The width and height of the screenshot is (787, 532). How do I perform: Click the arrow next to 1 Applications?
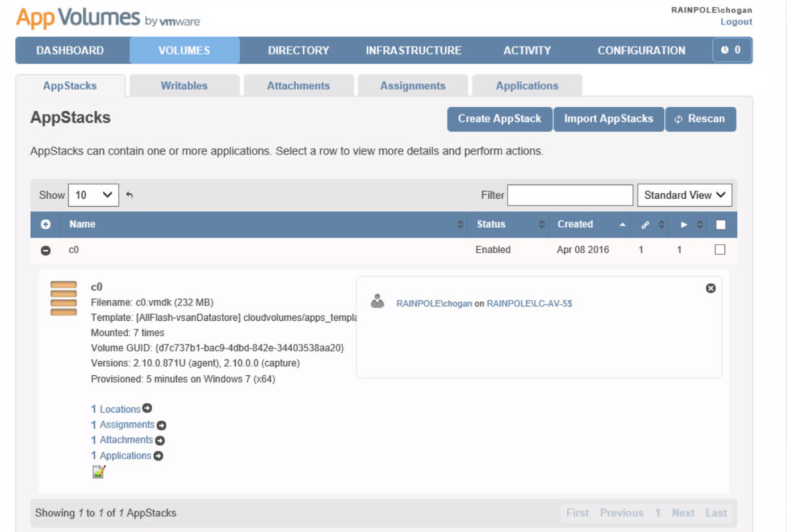click(x=157, y=455)
